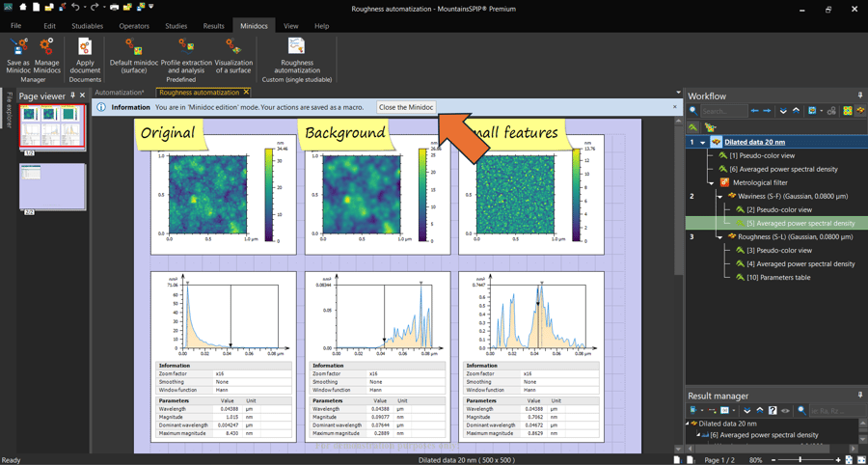Collapse Roughness (S-L) node
Image resolution: width=868 pixels, height=465 pixels.
click(x=720, y=236)
